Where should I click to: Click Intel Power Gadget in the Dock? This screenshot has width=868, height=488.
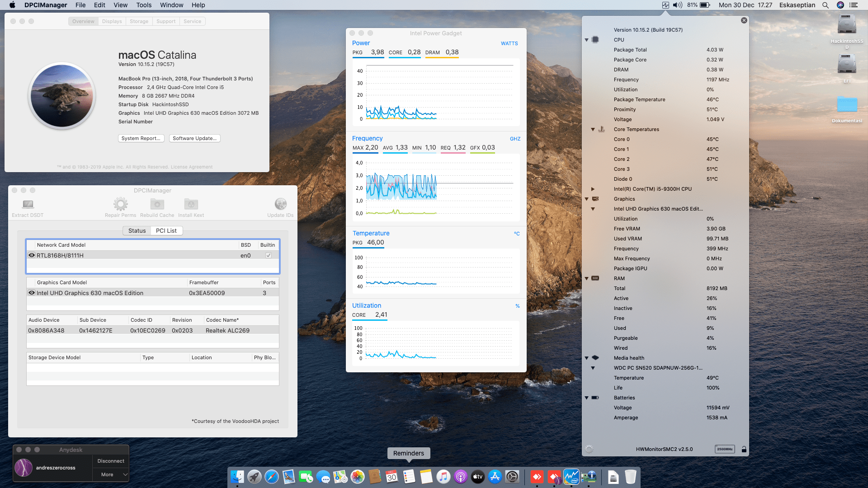(x=571, y=477)
